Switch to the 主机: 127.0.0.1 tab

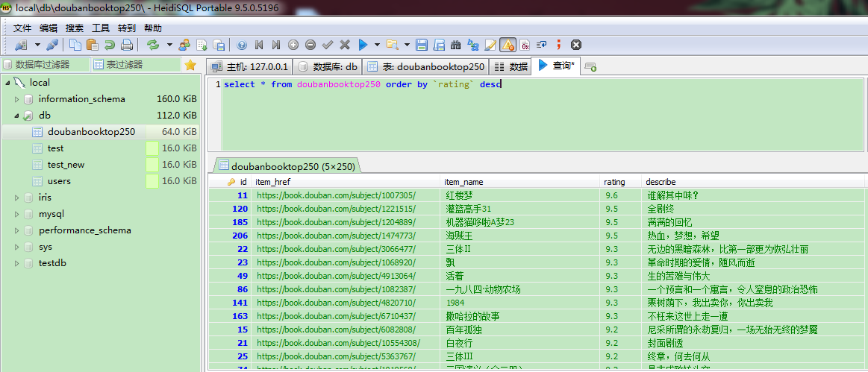pos(250,67)
